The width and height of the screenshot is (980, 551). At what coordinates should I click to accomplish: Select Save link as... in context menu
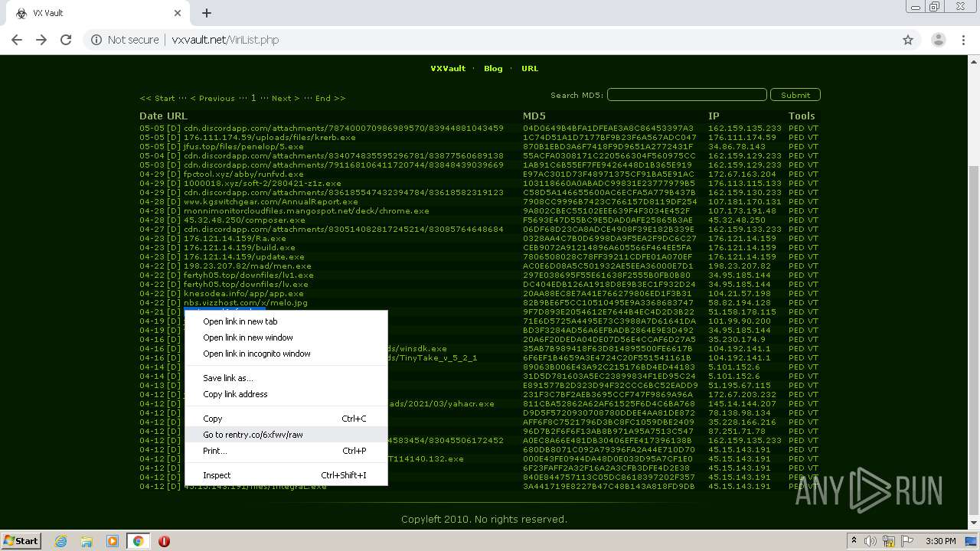[x=286, y=378]
